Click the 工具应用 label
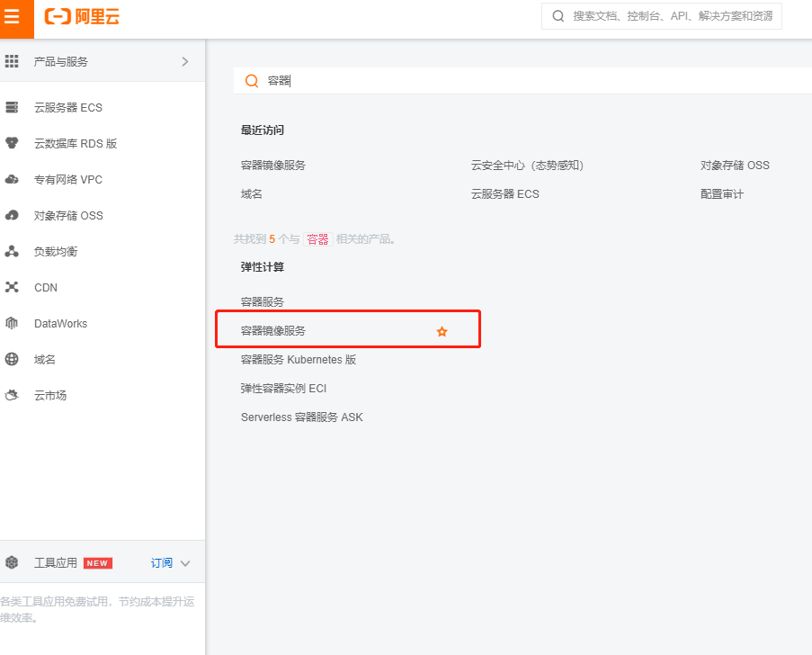812x655 pixels. (56, 562)
